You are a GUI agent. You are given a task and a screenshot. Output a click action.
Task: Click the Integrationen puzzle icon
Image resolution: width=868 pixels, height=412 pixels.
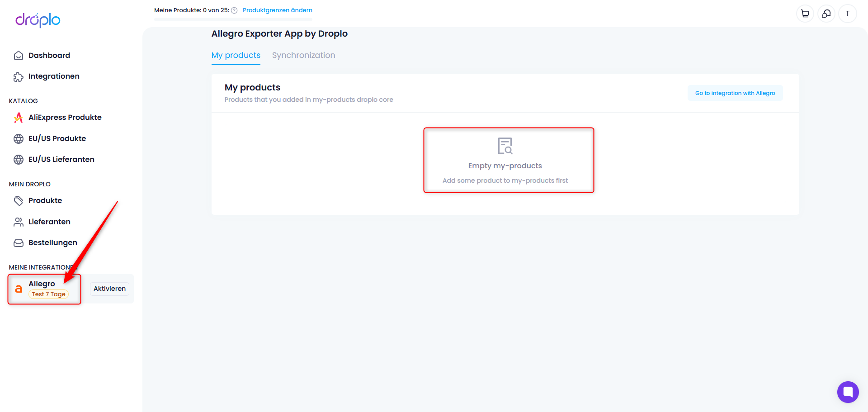[19, 77]
